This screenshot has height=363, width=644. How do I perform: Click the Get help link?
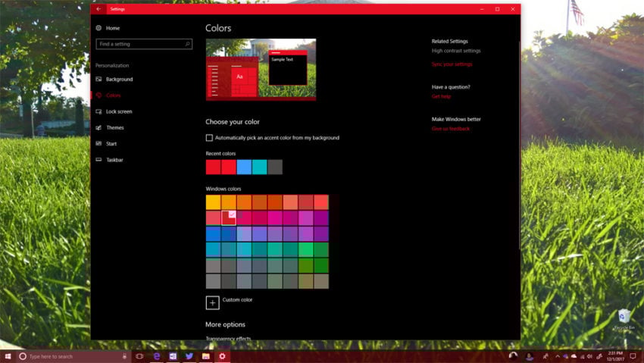click(441, 96)
